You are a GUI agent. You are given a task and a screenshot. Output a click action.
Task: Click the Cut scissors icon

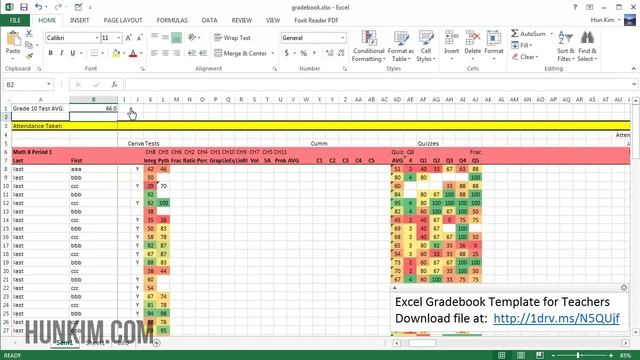(29, 34)
